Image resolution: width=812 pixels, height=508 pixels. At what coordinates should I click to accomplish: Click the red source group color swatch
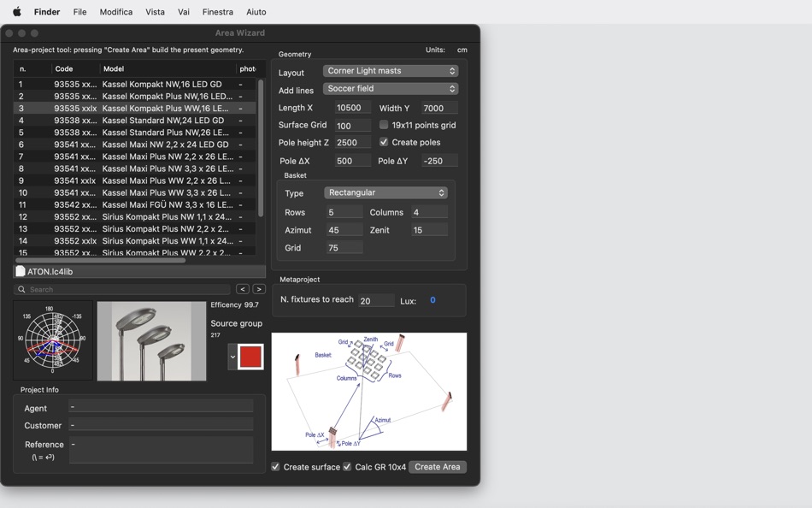tap(250, 357)
